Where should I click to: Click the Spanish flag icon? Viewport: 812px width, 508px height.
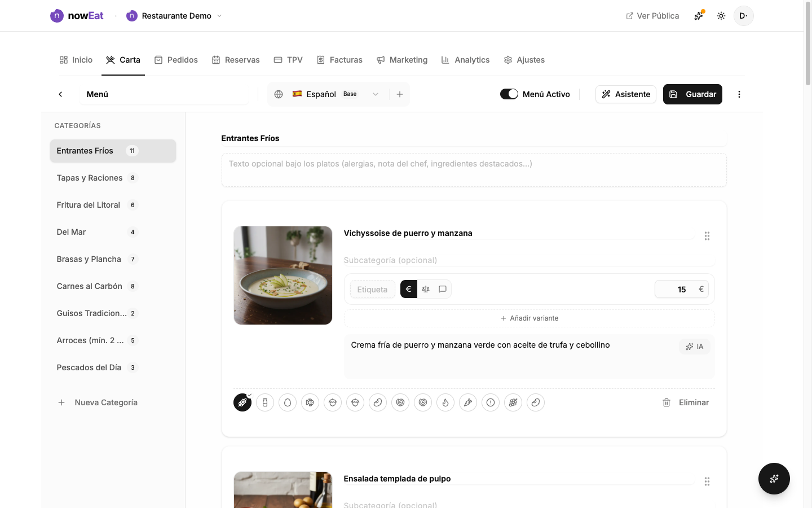coord(297,94)
